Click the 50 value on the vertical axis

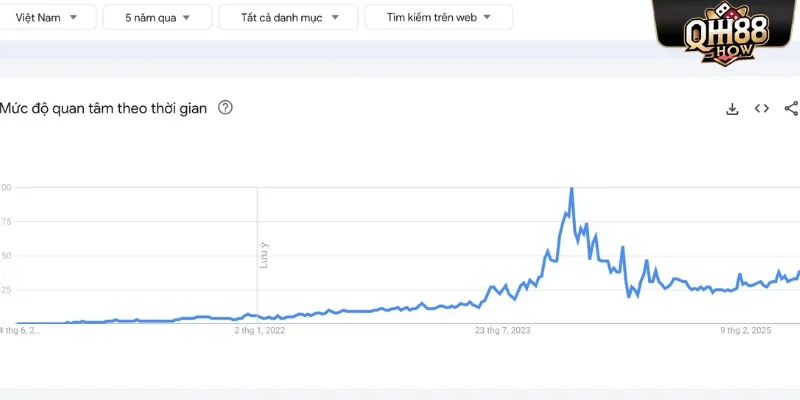6,256
